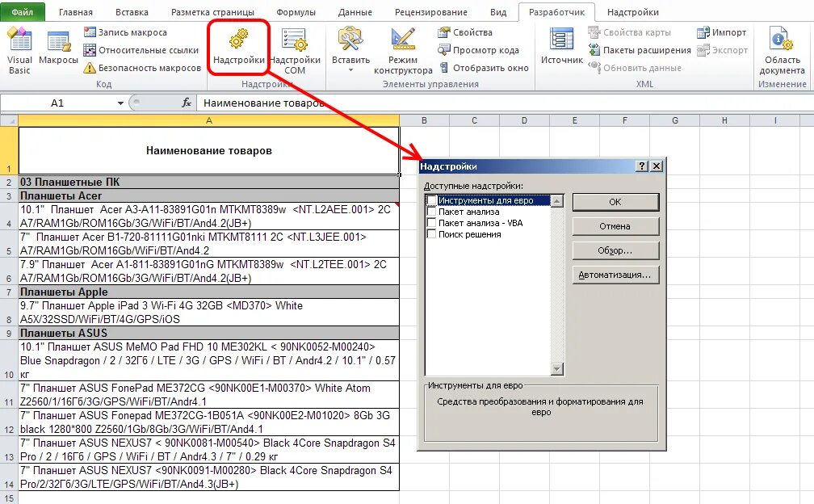This screenshot has height=504, width=814.
Task: Switch to the Формулы tab
Action: (296, 12)
